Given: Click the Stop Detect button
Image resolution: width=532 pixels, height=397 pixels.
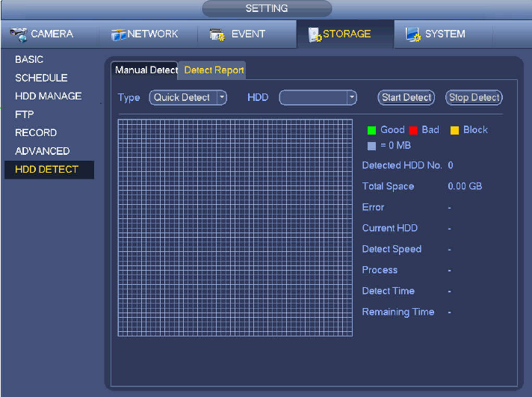Looking at the screenshot, I should (x=474, y=98).
